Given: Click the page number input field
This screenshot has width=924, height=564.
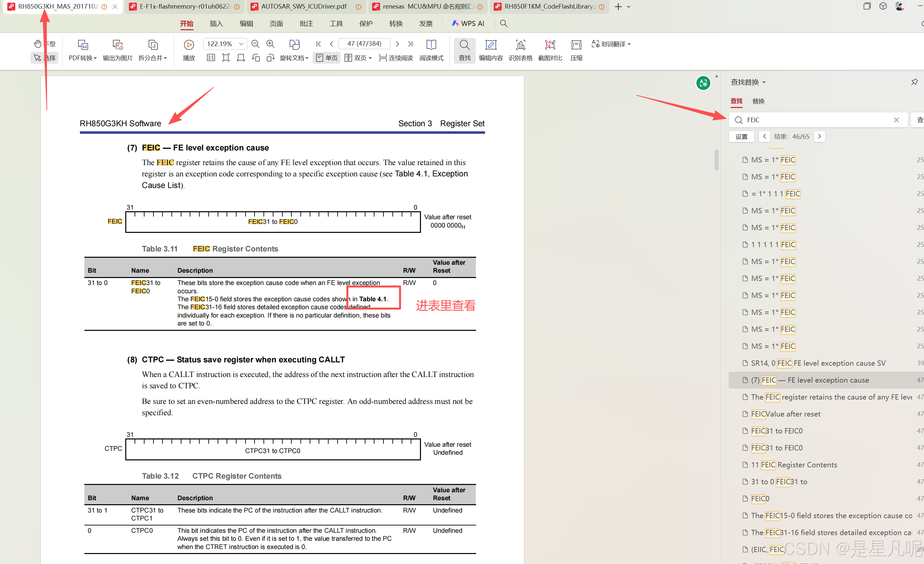Looking at the screenshot, I should [364, 44].
